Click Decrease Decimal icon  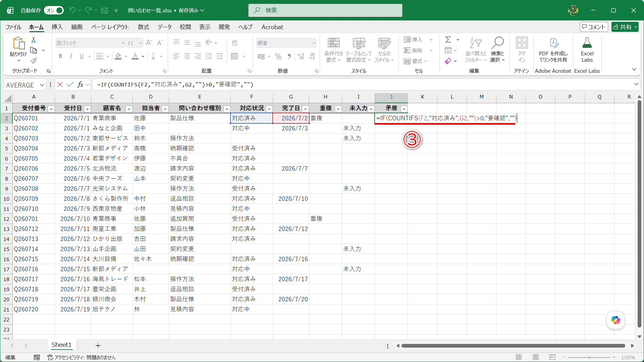tap(312, 56)
